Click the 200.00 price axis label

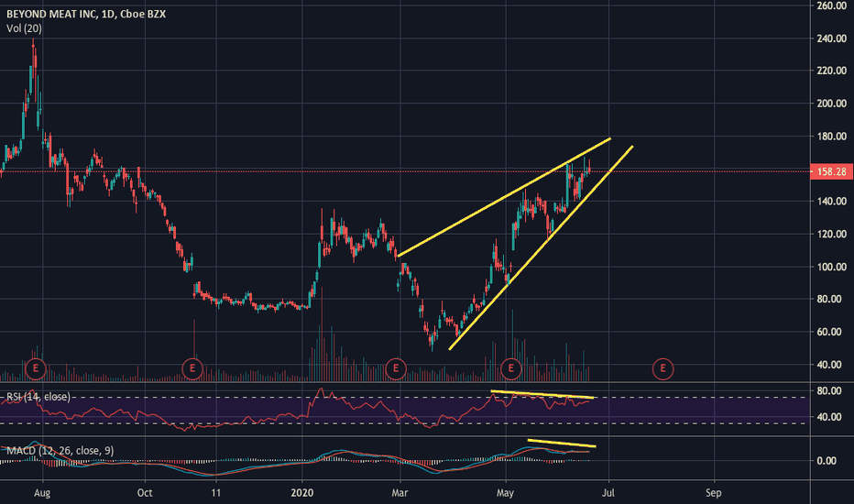click(832, 104)
